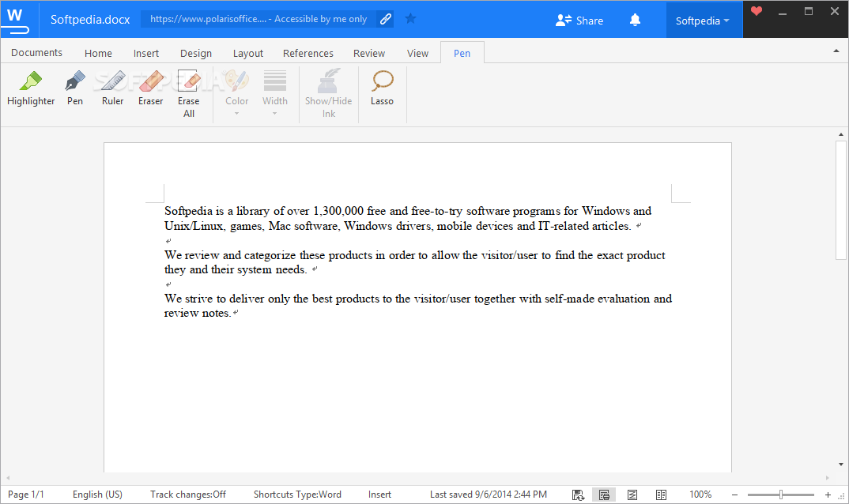
Task: Click Last saved 9/6/2014 2:44 PM text
Action: pyautogui.click(x=489, y=495)
